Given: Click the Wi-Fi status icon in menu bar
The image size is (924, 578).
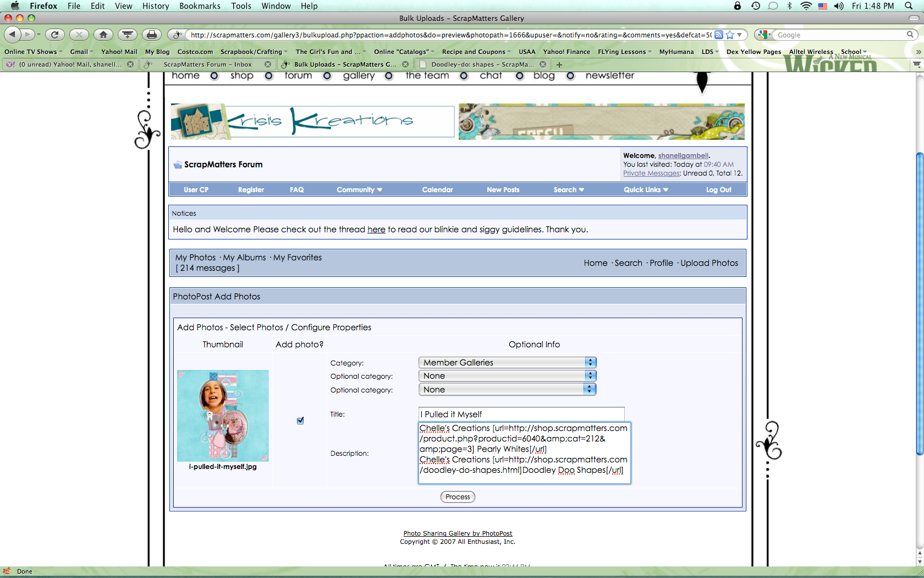Looking at the screenshot, I should [806, 6].
